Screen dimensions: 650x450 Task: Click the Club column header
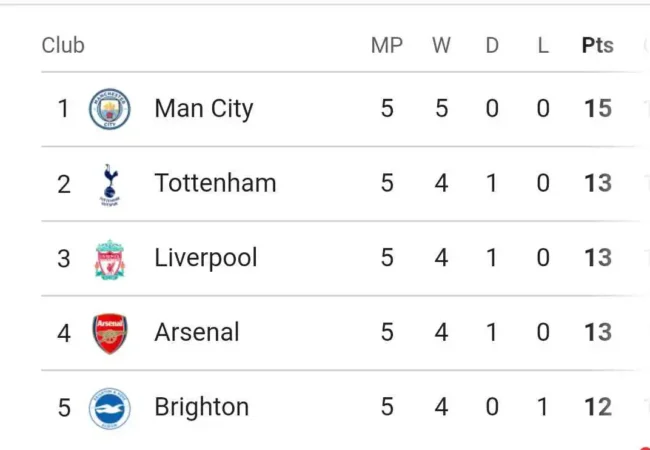[63, 45]
